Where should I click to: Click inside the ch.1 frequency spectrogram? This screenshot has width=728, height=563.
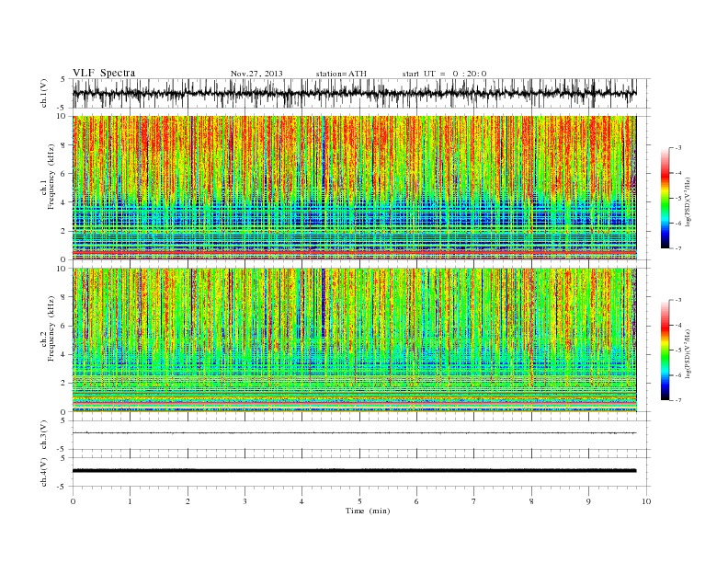pos(355,188)
